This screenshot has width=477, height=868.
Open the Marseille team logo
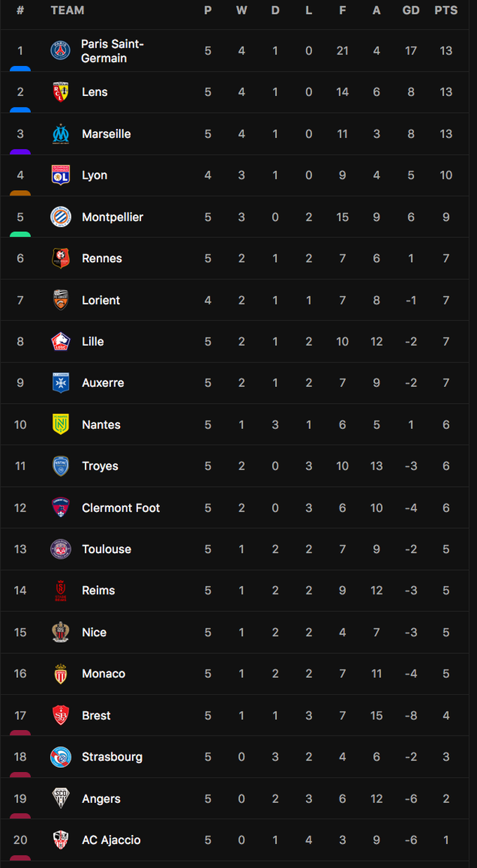61,134
